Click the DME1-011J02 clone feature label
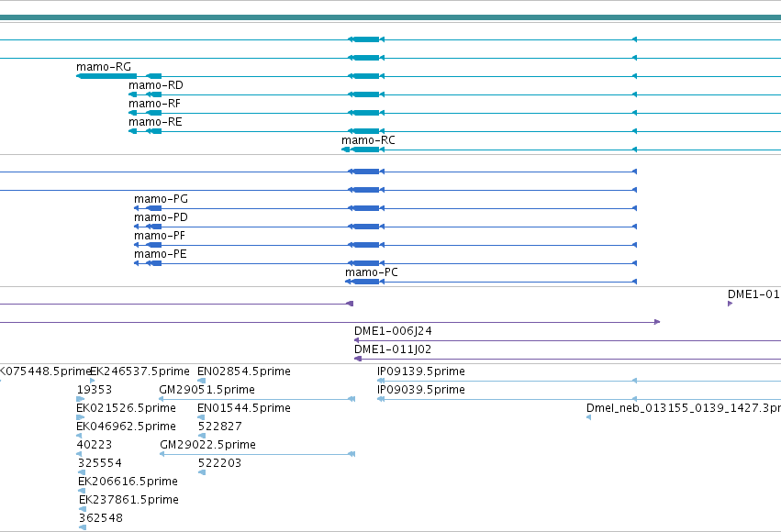The height and width of the screenshot is (532, 781). (x=393, y=349)
